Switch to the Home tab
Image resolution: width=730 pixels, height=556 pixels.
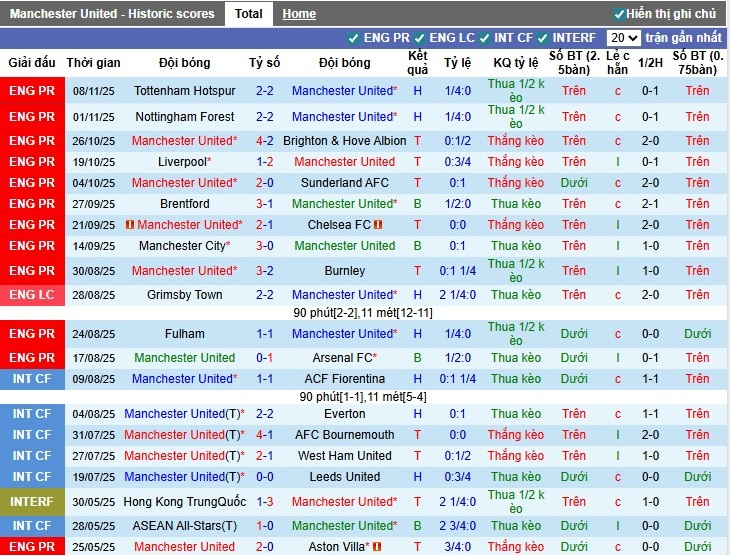pos(299,14)
